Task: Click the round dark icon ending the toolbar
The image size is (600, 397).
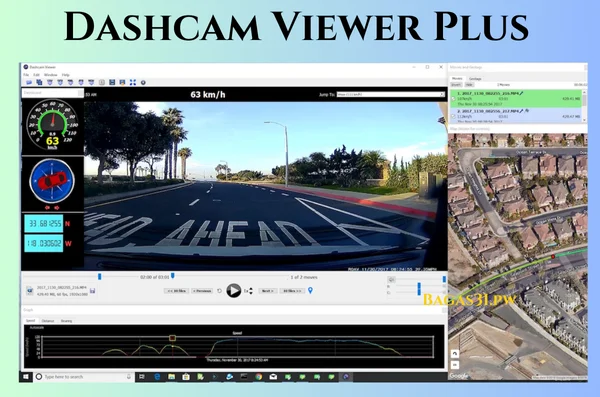Action: tap(143, 82)
